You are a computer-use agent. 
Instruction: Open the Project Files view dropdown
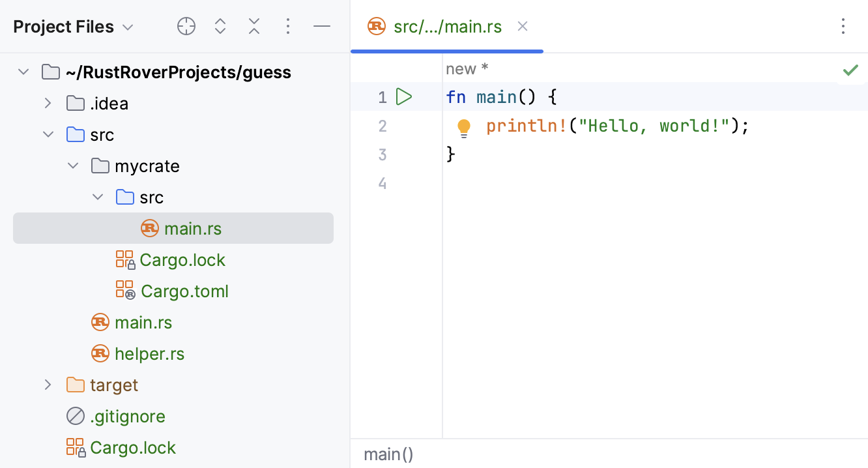[x=128, y=27]
